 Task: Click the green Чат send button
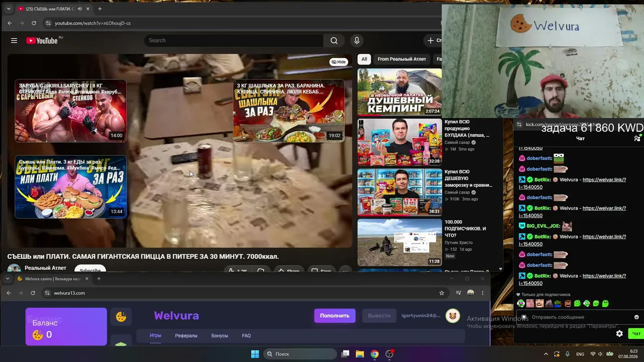tap(636, 334)
